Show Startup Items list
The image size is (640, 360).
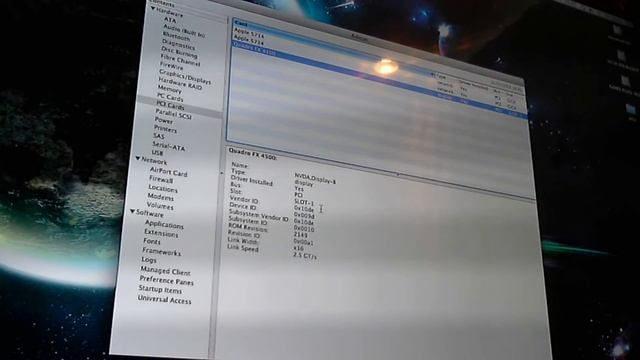pos(160,289)
